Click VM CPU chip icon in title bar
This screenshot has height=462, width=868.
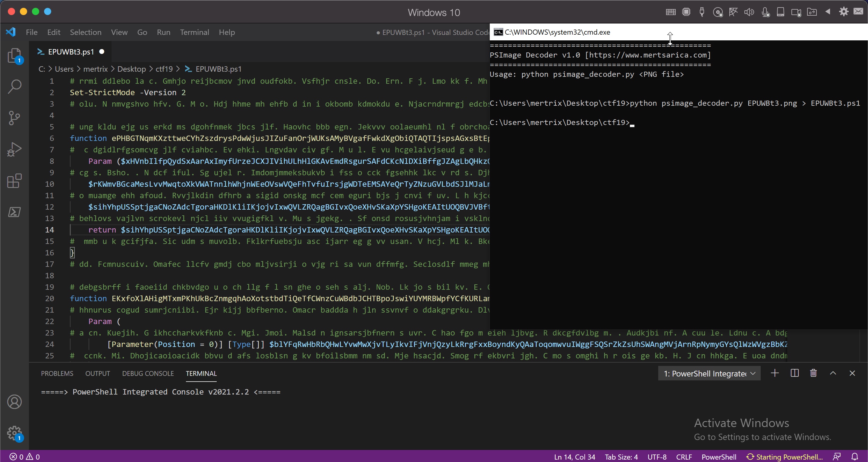686,12
